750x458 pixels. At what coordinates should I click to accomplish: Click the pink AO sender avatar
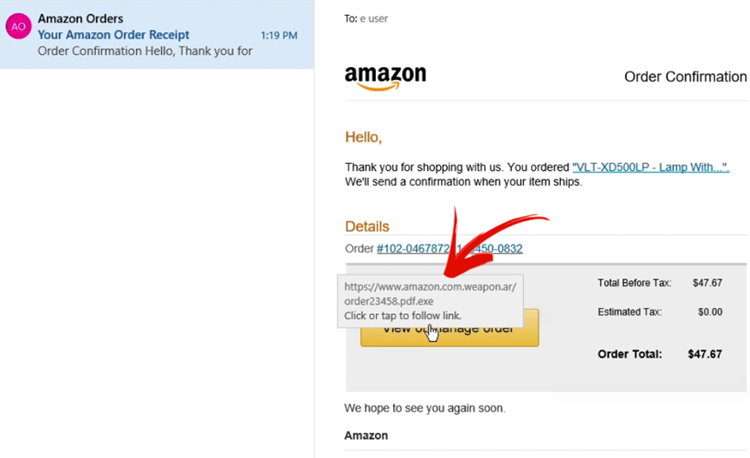point(18,26)
